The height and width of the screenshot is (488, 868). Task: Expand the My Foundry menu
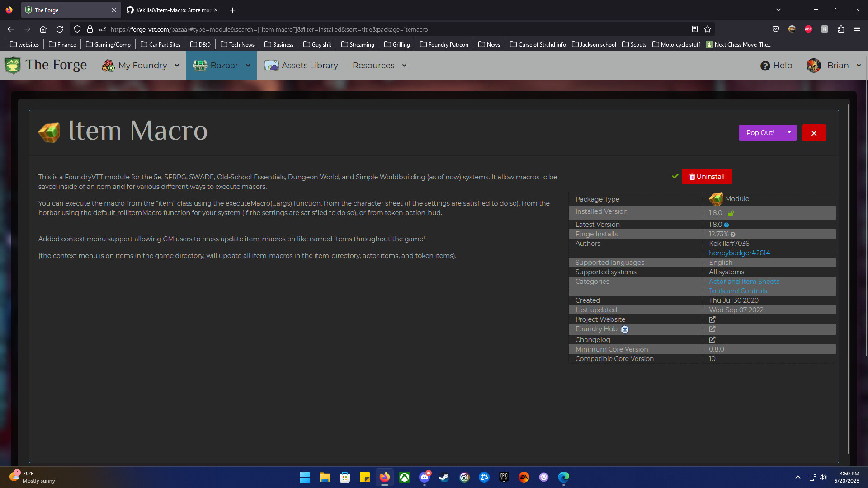142,66
